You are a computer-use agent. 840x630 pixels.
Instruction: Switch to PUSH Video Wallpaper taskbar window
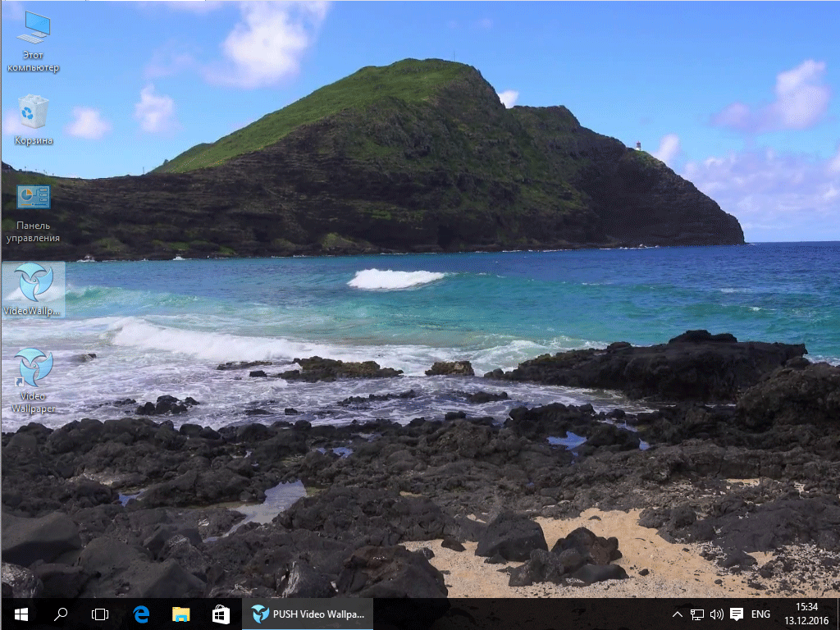pyautogui.click(x=308, y=614)
